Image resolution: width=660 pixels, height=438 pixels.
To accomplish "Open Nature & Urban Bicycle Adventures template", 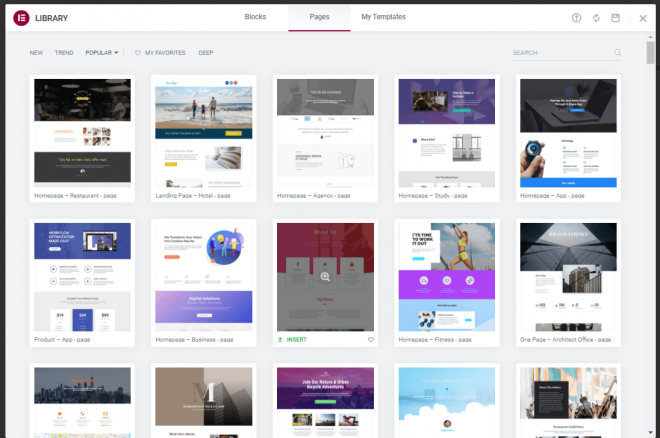I will click(325, 403).
